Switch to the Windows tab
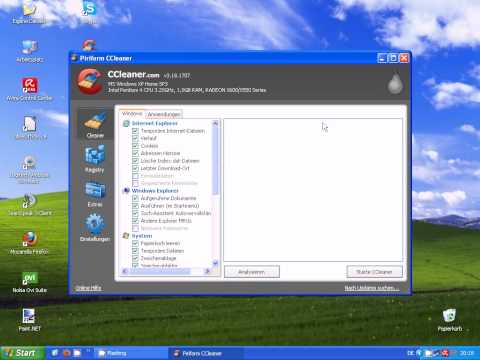480x360 pixels. 132,114
